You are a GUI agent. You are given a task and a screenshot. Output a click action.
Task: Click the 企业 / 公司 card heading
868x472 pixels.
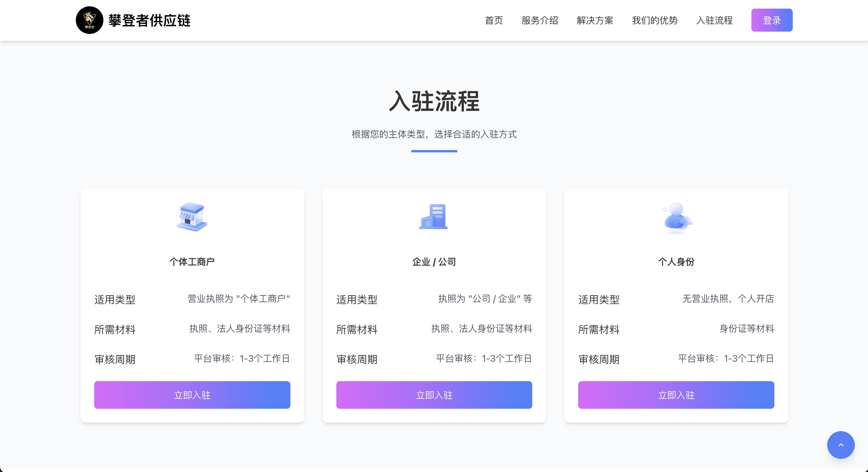(x=434, y=262)
